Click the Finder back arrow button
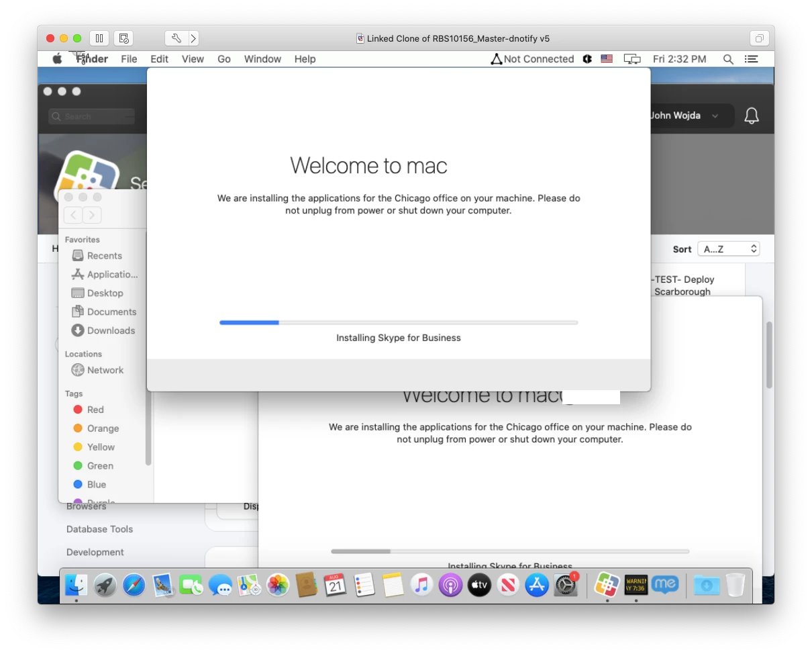This screenshot has width=812, height=654. [73, 215]
